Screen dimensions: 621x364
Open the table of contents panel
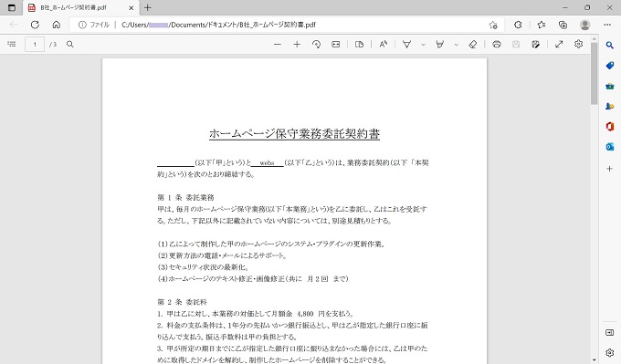click(x=12, y=45)
